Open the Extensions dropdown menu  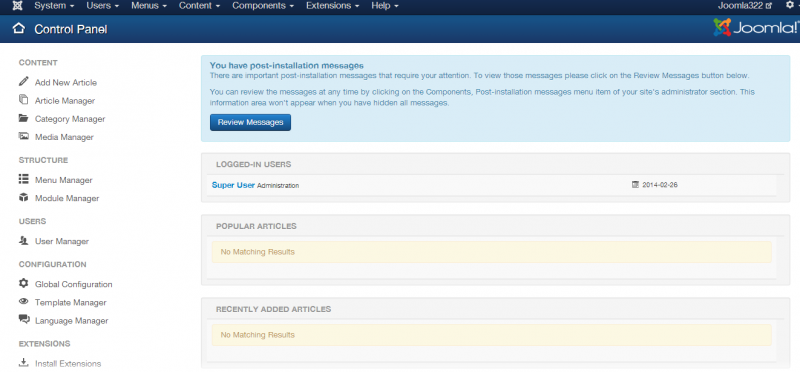coord(333,6)
